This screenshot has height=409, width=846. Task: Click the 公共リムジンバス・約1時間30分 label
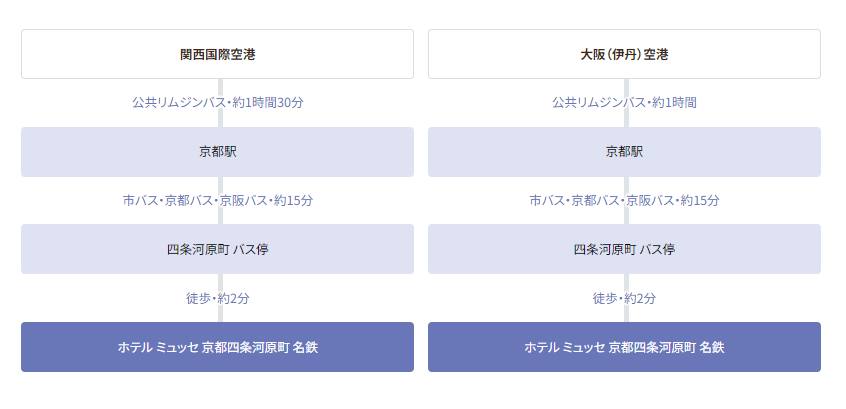coord(217,103)
